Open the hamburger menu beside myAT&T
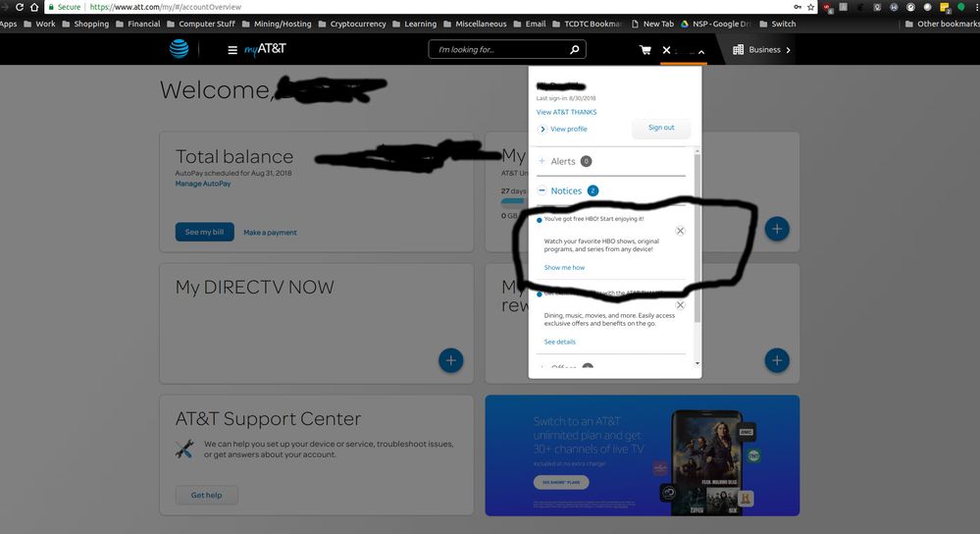980x534 pixels. 232,50
